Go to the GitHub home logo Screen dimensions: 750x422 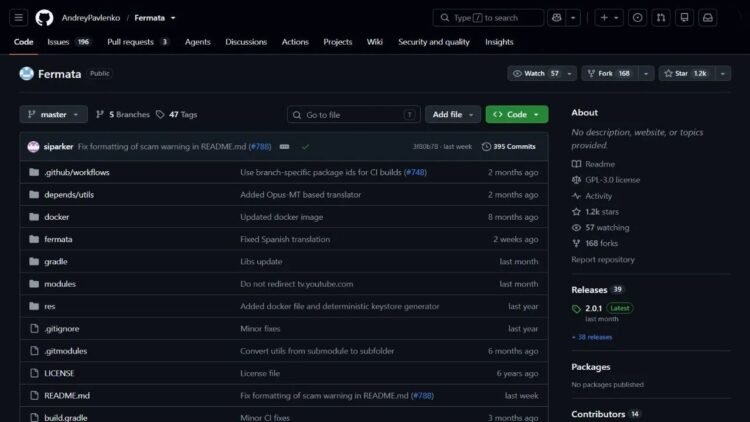(x=44, y=18)
